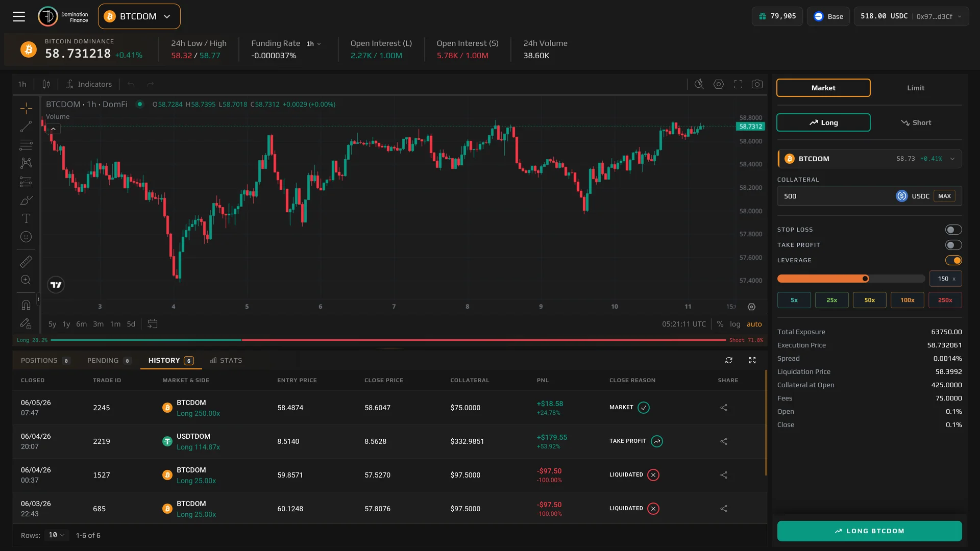Viewport: 980px width, 551px height.
Task: Collapse the drawing toolbar side arrow
Action: click(x=38, y=299)
